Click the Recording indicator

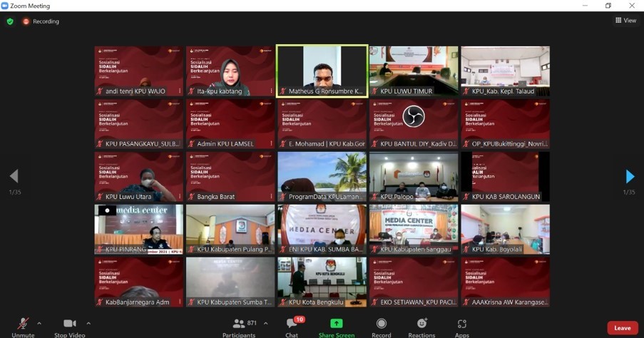pos(41,21)
